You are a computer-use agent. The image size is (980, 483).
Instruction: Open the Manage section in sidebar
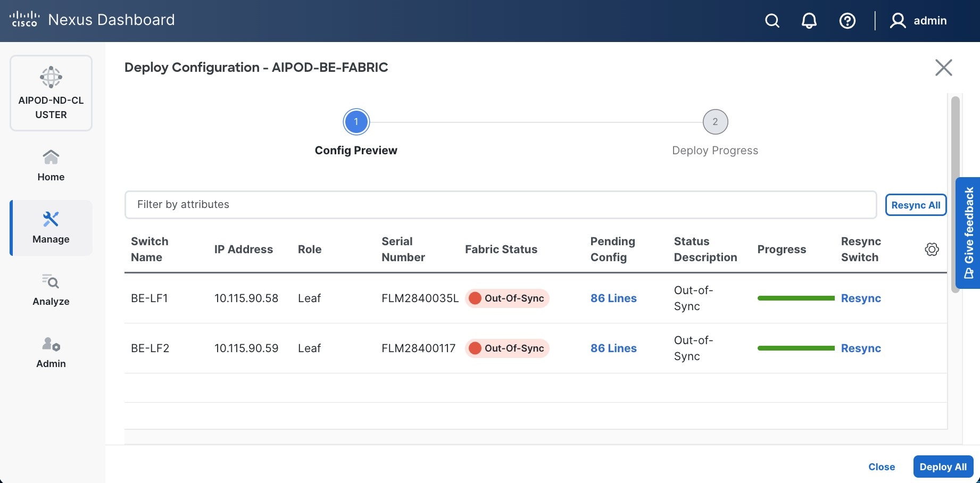pos(51,228)
